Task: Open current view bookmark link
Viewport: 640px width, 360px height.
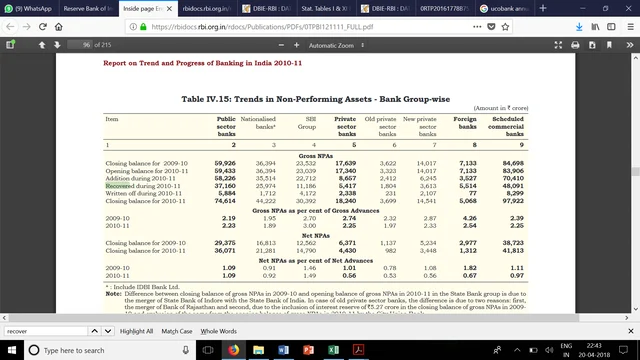Action: (609, 45)
